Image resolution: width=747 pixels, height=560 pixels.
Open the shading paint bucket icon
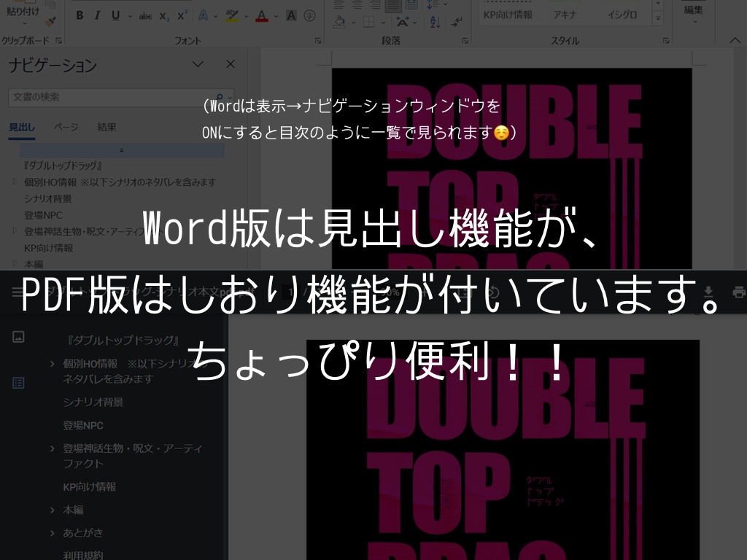[340, 23]
